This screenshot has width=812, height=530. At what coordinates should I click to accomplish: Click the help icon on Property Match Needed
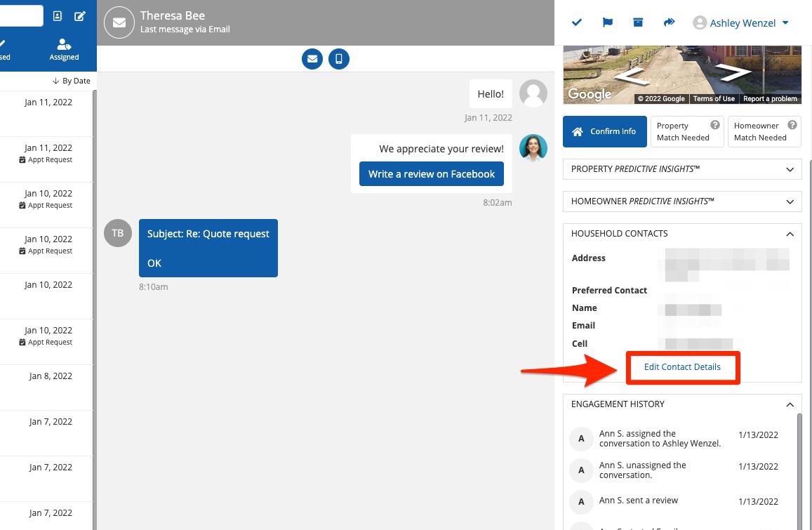[714, 125]
